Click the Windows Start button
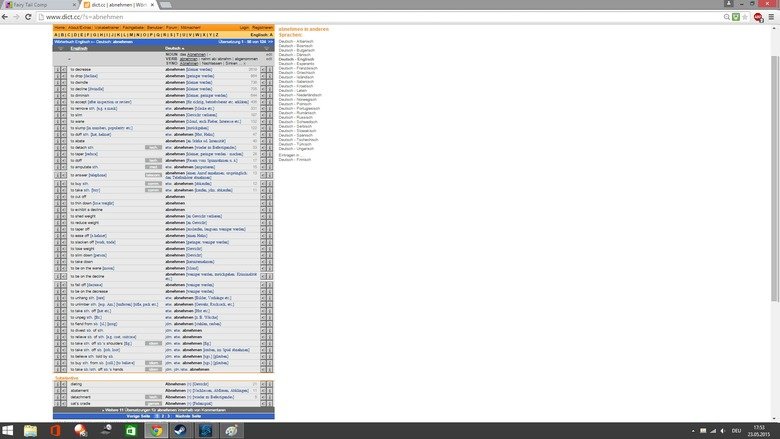This screenshot has height=439, width=780. 8,430
